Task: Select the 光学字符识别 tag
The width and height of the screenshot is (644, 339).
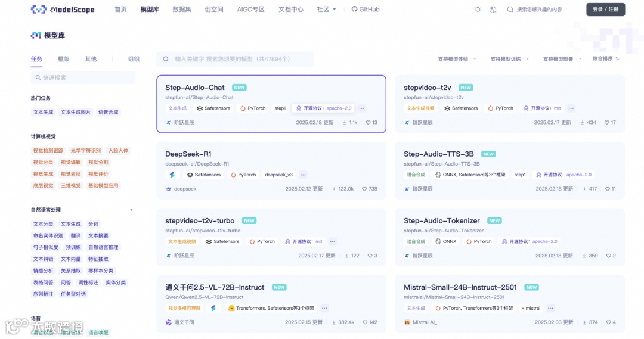Action: click(85, 151)
